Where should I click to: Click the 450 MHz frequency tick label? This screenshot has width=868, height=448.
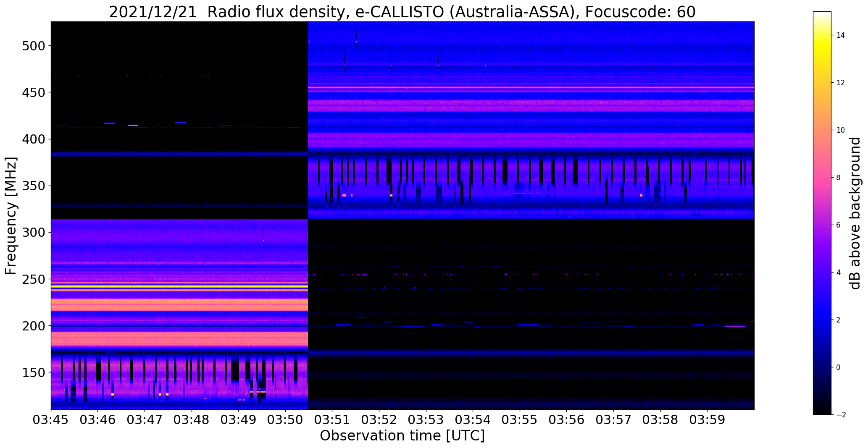[33, 92]
